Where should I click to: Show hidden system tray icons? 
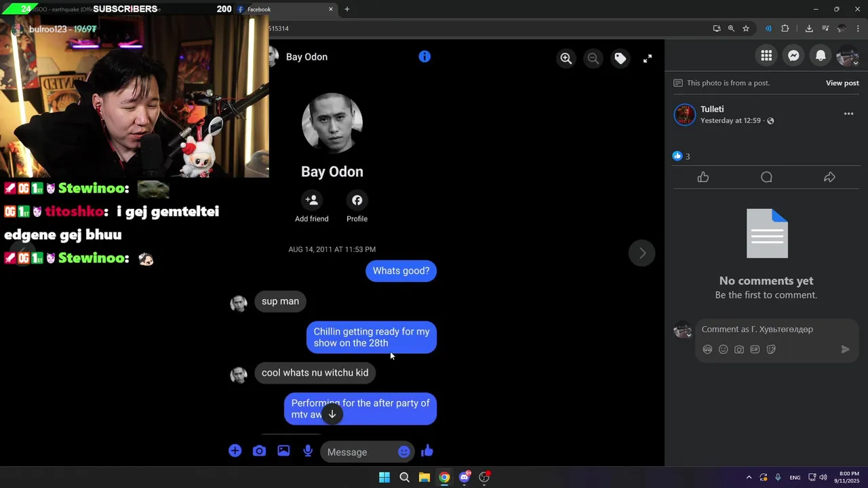[749, 477]
